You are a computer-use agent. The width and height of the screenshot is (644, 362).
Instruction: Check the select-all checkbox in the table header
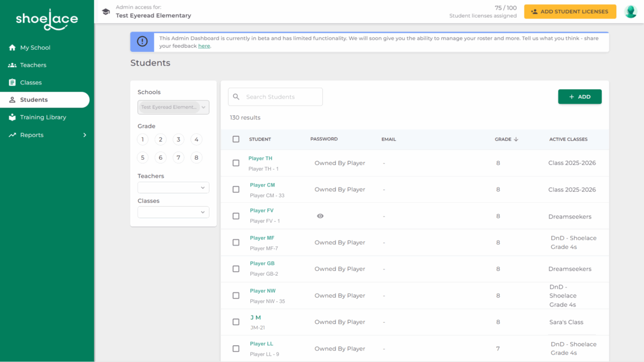[236, 139]
